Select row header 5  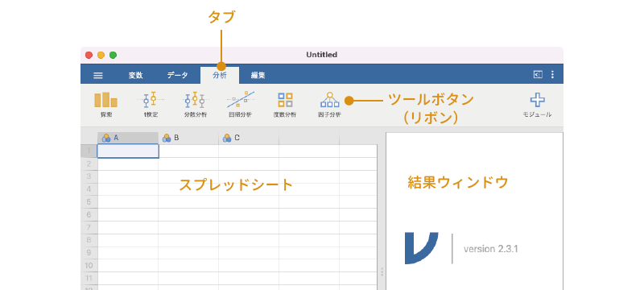(89, 201)
